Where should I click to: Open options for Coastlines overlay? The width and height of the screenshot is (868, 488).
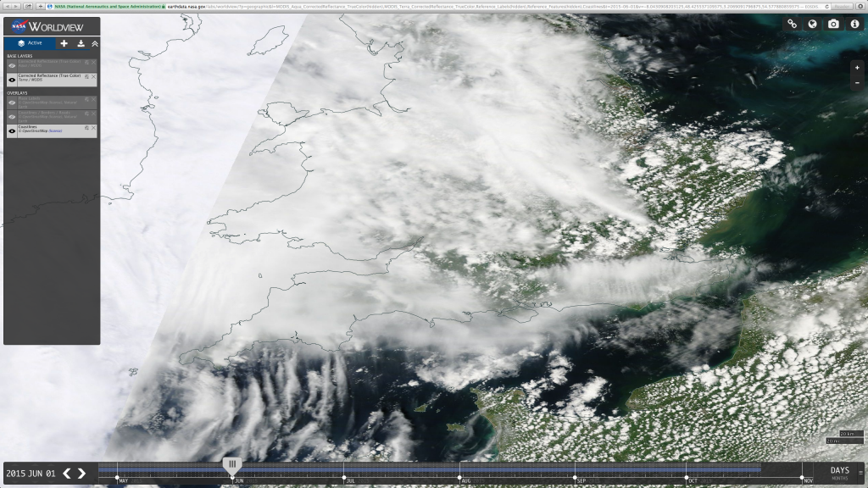point(87,128)
